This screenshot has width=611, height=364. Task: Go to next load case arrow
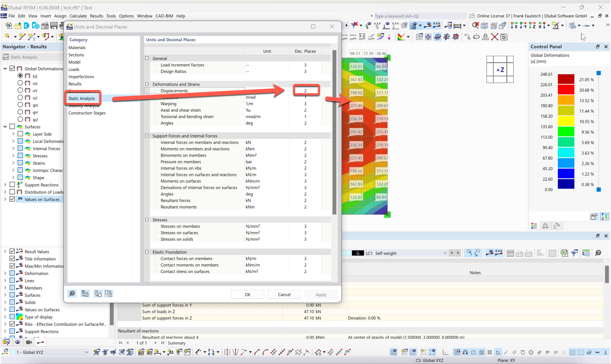pos(458,253)
